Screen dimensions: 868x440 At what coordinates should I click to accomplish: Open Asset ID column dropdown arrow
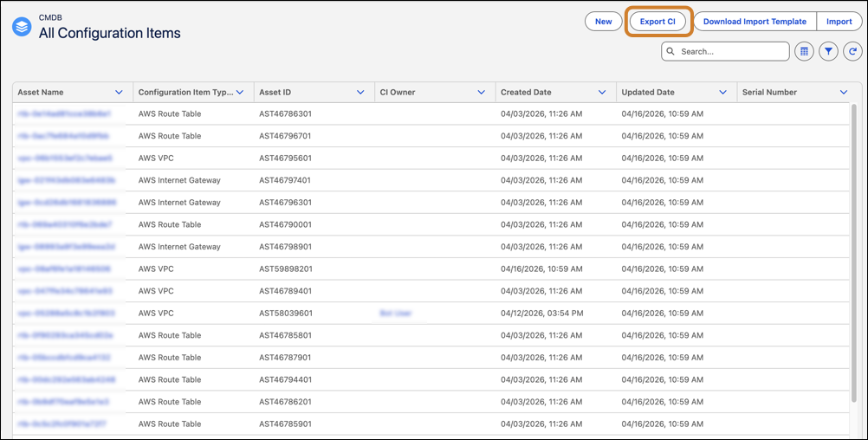360,93
